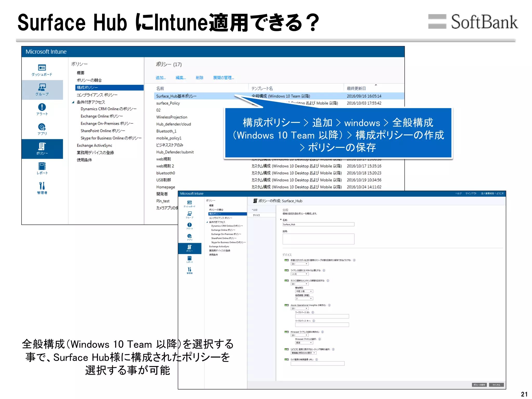Toggle the Azure Operational Insights switch
The image size is (532, 399).
(287, 305)
